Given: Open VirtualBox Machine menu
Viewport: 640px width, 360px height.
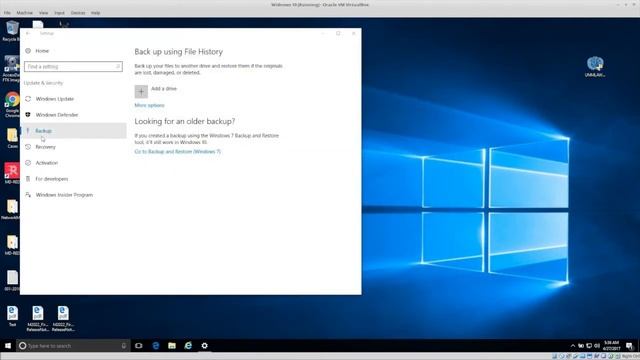Looking at the screenshot, I should coord(24,13).
